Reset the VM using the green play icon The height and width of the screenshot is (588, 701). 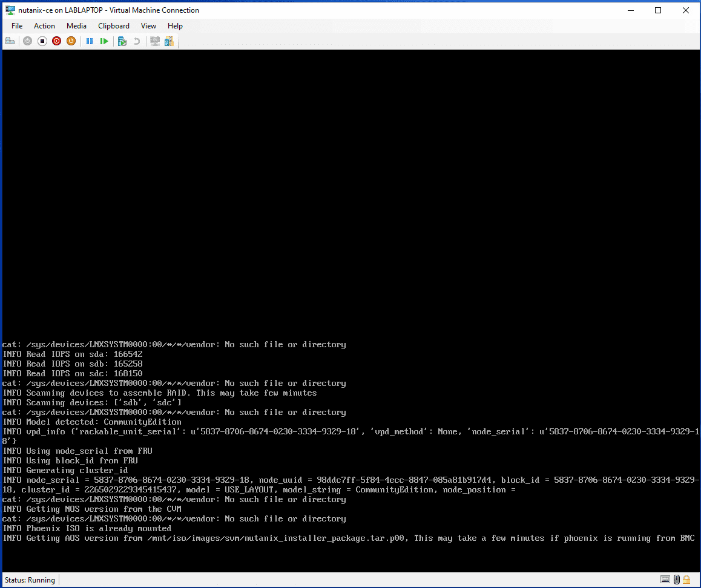coord(104,41)
